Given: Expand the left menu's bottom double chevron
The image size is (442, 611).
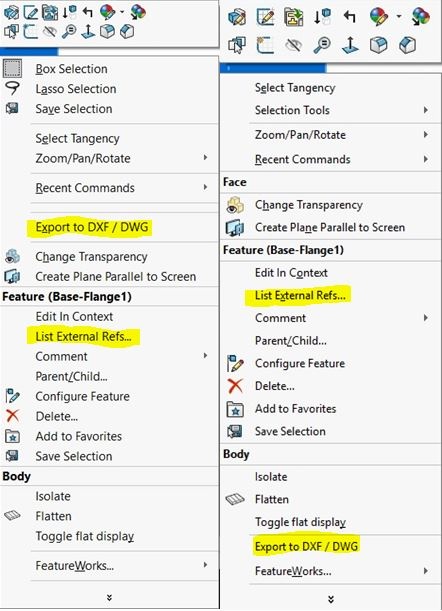Looking at the screenshot, I should 110,597.
